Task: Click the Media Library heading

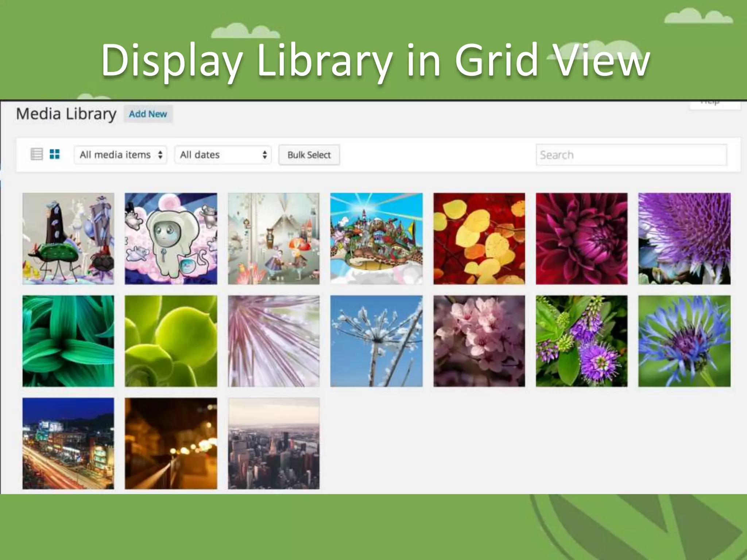Action: point(66,114)
